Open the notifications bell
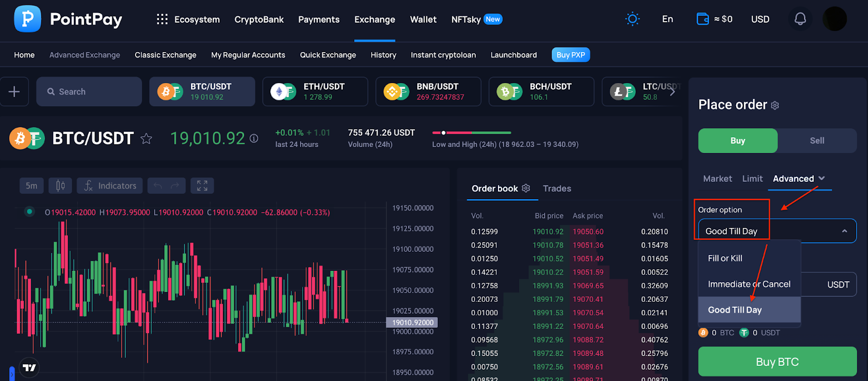This screenshot has height=381, width=868. [x=800, y=19]
